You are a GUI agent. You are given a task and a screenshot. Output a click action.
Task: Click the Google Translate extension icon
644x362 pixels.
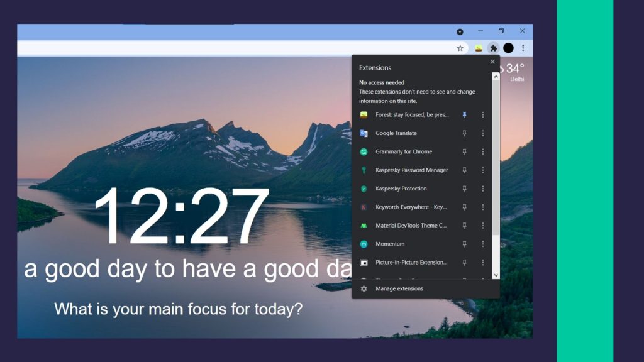click(364, 133)
